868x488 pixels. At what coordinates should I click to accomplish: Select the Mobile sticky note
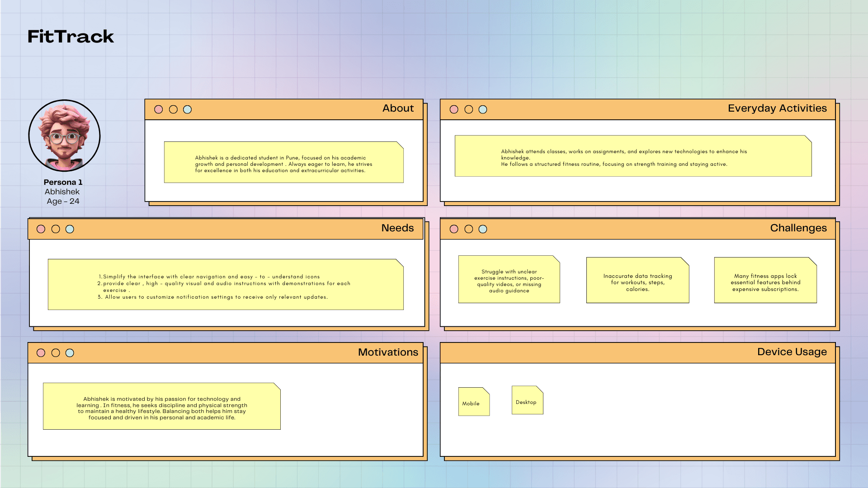[x=474, y=402]
